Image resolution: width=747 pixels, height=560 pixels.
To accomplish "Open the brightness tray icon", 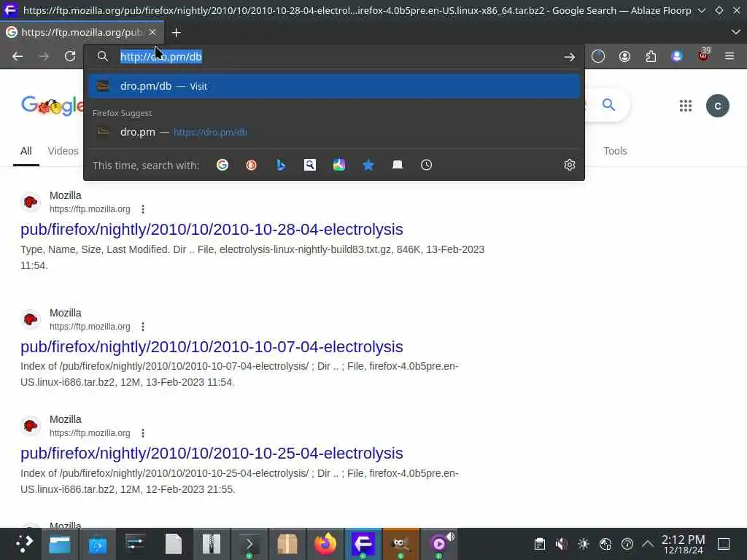I will 584,544.
